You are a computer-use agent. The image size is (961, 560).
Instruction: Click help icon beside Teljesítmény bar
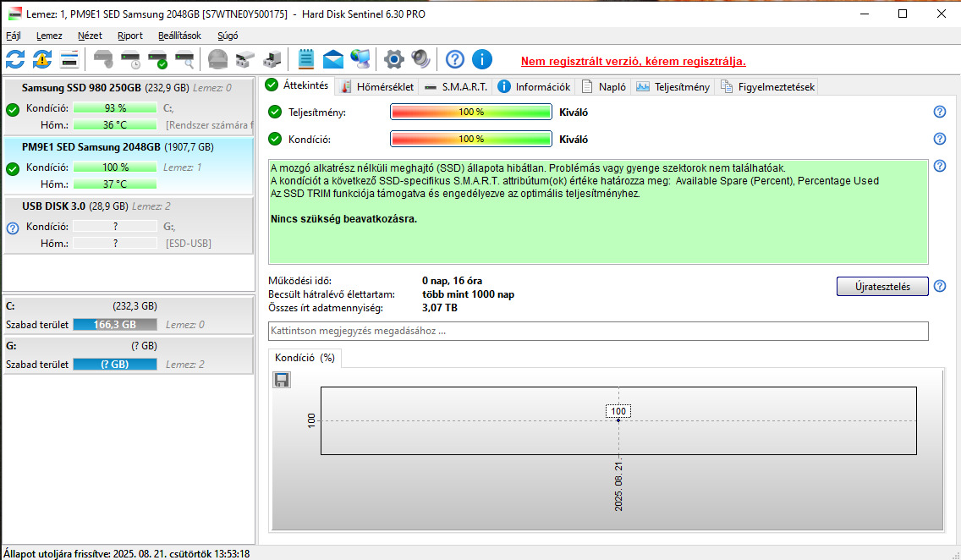pyautogui.click(x=940, y=113)
